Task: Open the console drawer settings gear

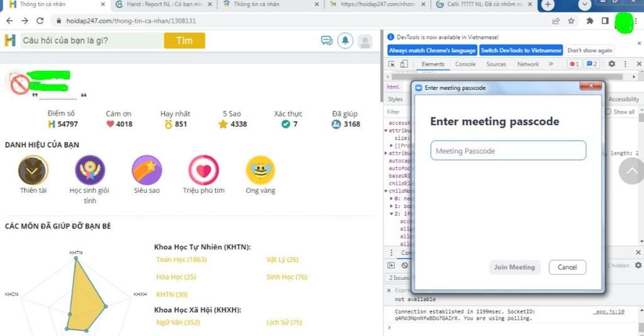Action: [638, 266]
